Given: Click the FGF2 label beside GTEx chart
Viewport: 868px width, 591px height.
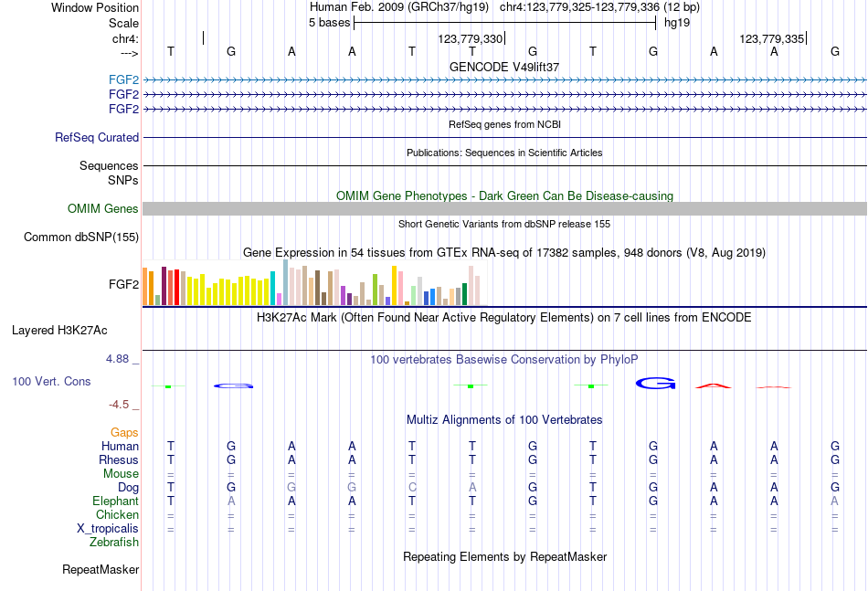Looking at the screenshot, I should click(x=123, y=284).
